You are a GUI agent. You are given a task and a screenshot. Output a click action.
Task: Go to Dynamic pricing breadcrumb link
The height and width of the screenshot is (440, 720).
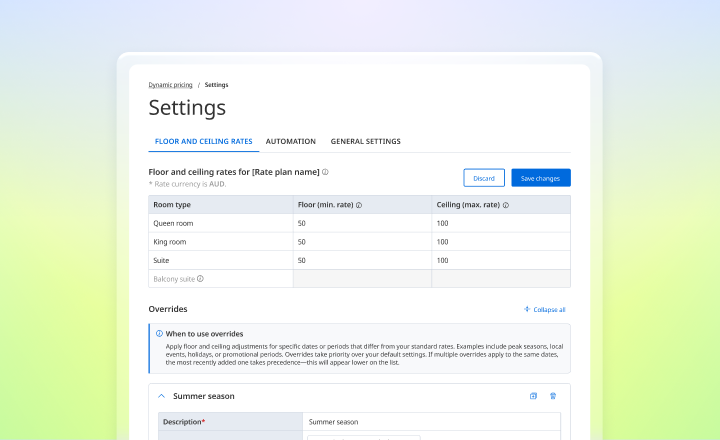coord(170,85)
